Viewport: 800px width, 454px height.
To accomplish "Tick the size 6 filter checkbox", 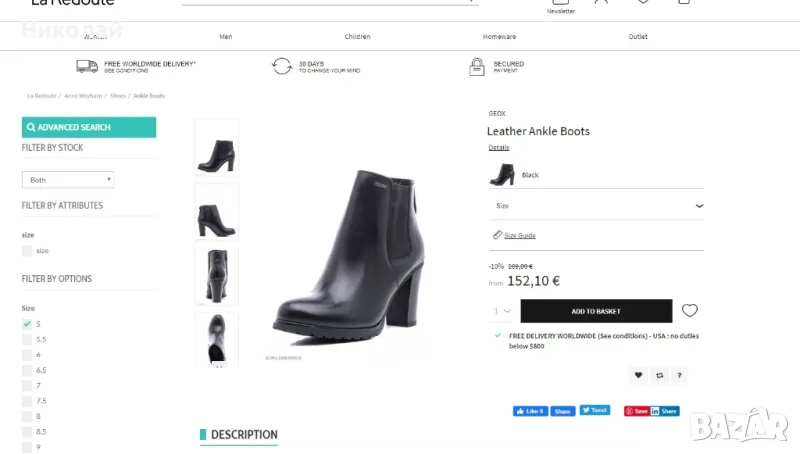I will [27, 355].
